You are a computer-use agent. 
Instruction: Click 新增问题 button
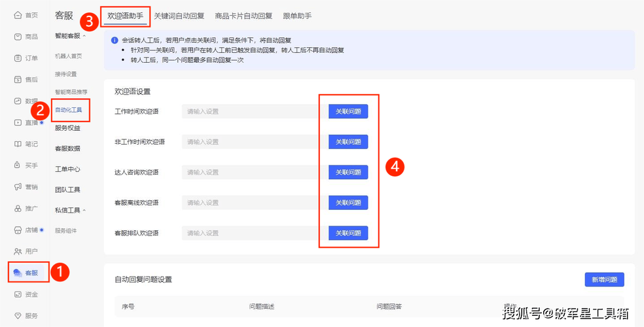(x=604, y=279)
